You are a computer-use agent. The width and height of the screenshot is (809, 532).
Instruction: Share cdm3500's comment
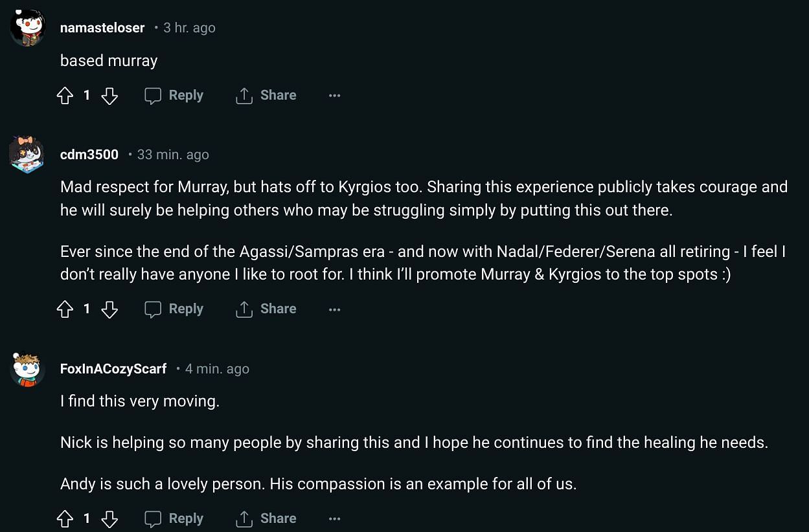tap(266, 309)
